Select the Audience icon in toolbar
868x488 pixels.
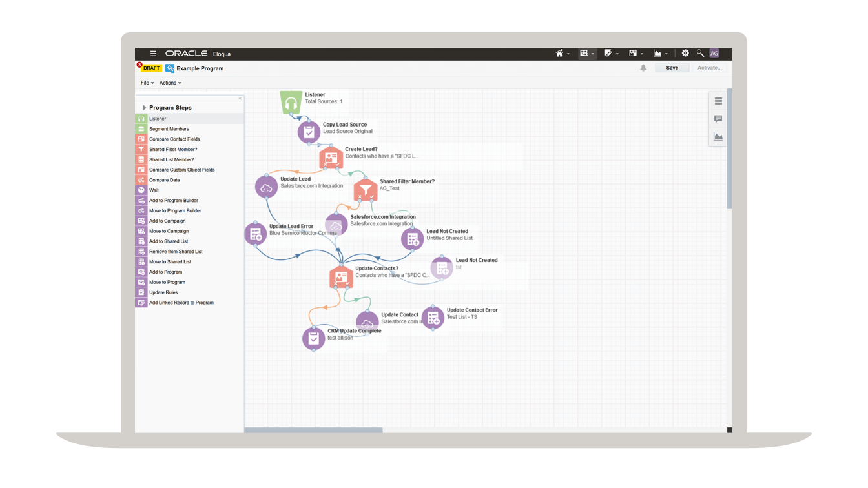[x=631, y=53]
